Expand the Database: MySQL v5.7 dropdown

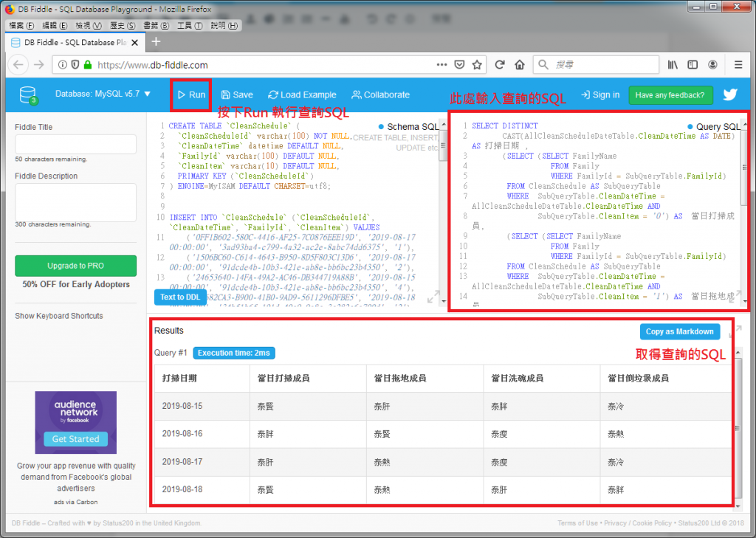103,94
